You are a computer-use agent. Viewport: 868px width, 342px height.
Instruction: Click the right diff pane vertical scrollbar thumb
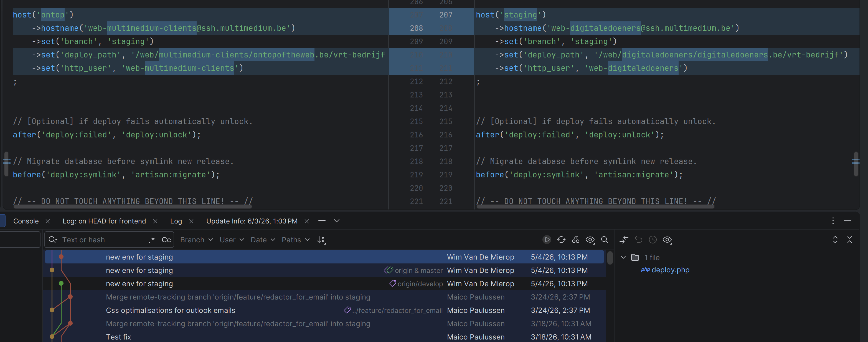[x=856, y=164]
